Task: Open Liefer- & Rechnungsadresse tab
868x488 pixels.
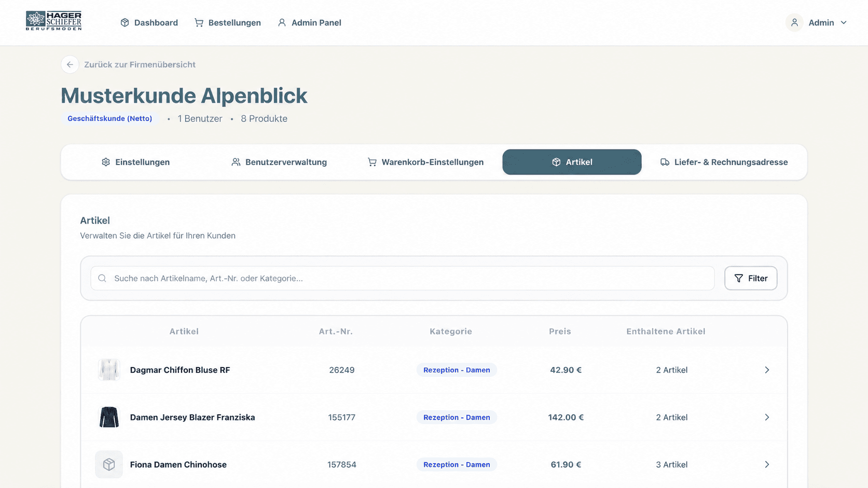Action: [x=724, y=162]
